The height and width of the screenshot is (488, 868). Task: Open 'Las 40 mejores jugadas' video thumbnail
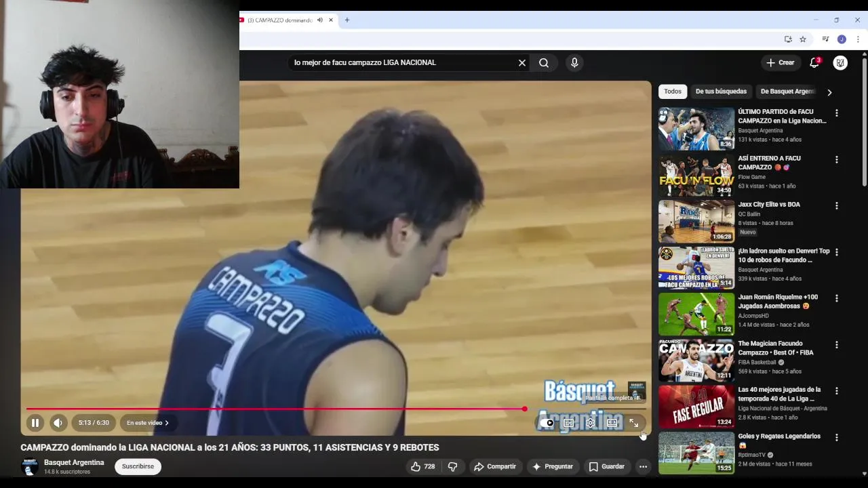(x=696, y=406)
